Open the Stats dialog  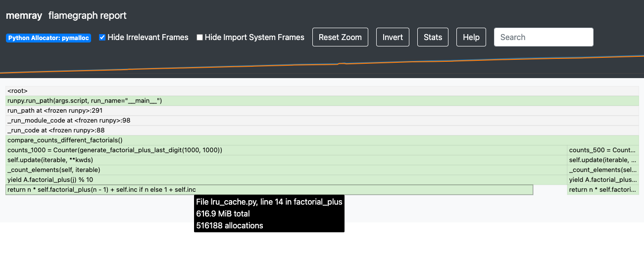point(433,37)
